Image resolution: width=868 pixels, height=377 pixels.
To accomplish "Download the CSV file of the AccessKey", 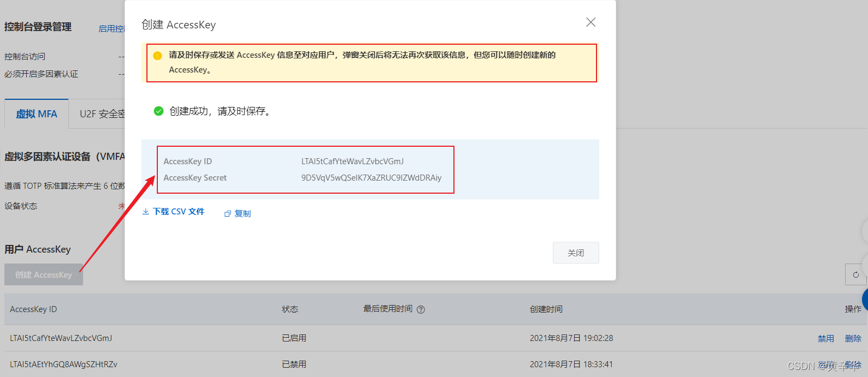I will pyautogui.click(x=173, y=212).
